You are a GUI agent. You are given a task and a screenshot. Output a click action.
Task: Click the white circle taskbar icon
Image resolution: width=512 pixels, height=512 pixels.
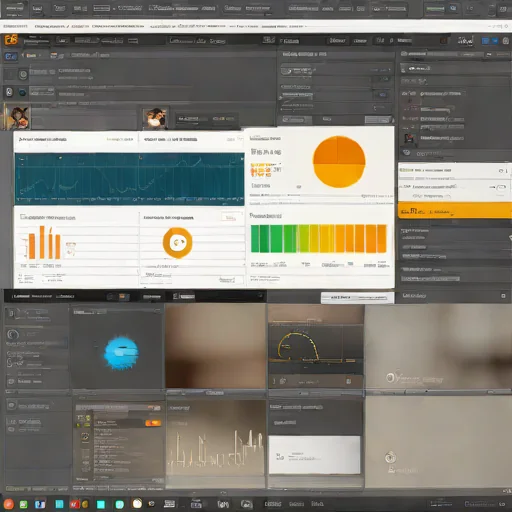coord(137,503)
